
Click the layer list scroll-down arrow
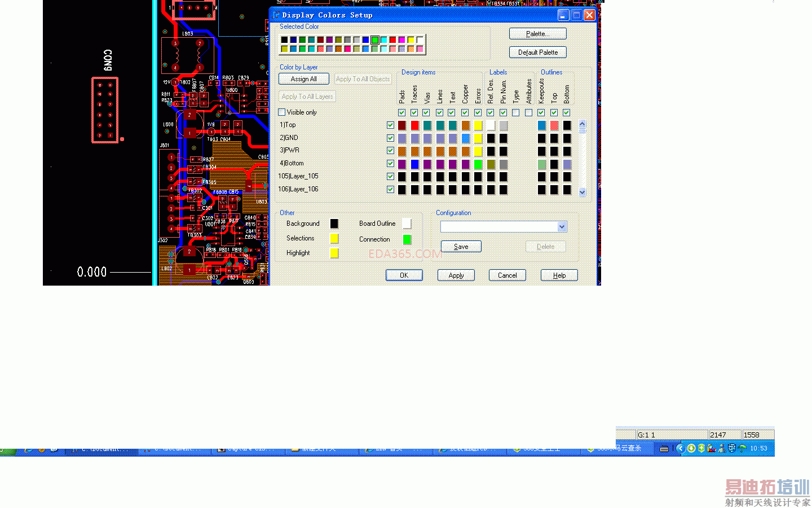tap(582, 192)
